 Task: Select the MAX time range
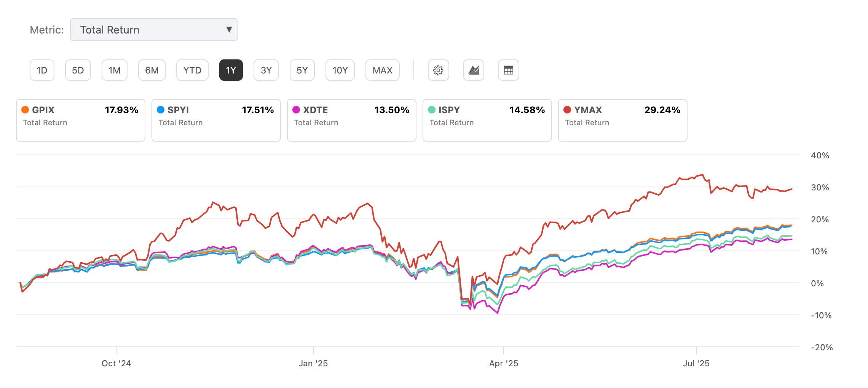[382, 70]
